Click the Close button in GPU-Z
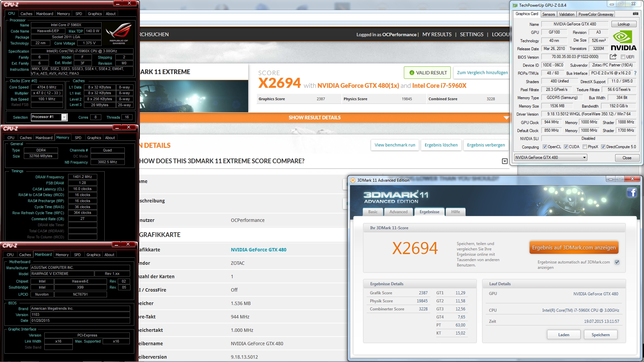Screen dimensions: 644x362 pyautogui.click(x=627, y=158)
